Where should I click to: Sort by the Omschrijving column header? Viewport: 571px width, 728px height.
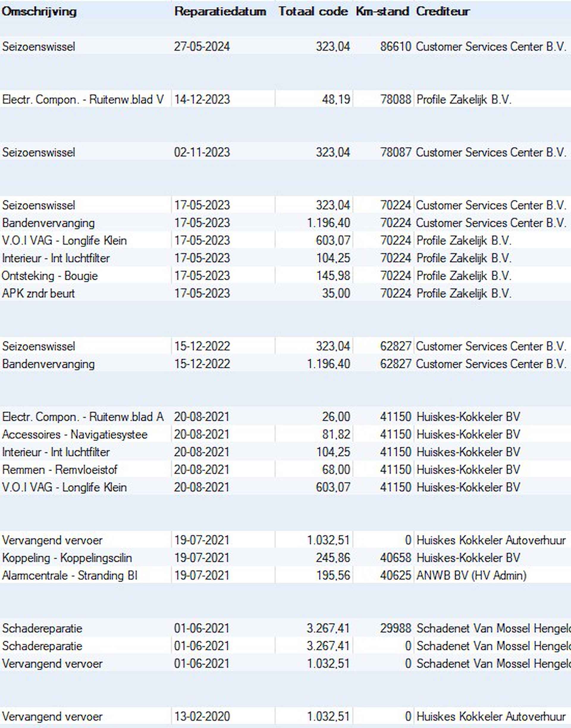pos(39,11)
